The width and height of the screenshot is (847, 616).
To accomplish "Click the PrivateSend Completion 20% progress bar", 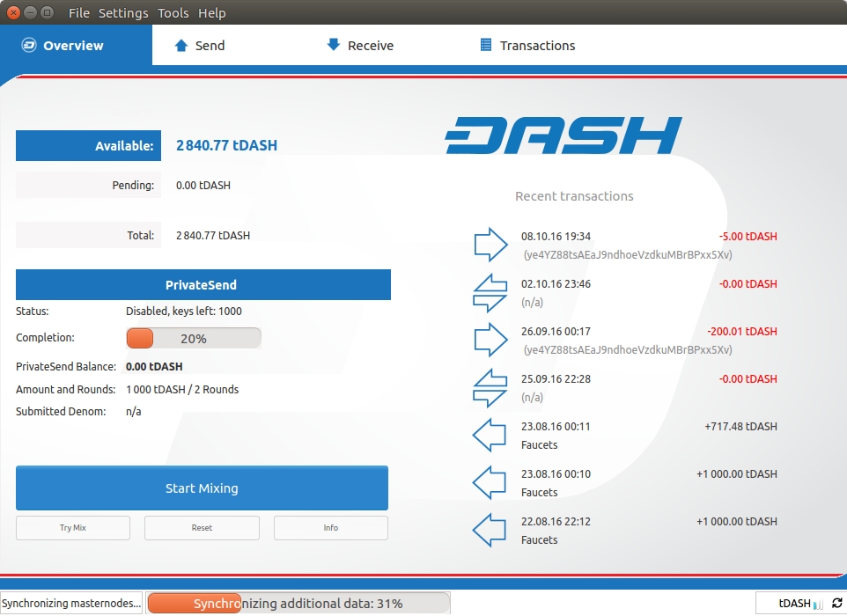I will (194, 339).
